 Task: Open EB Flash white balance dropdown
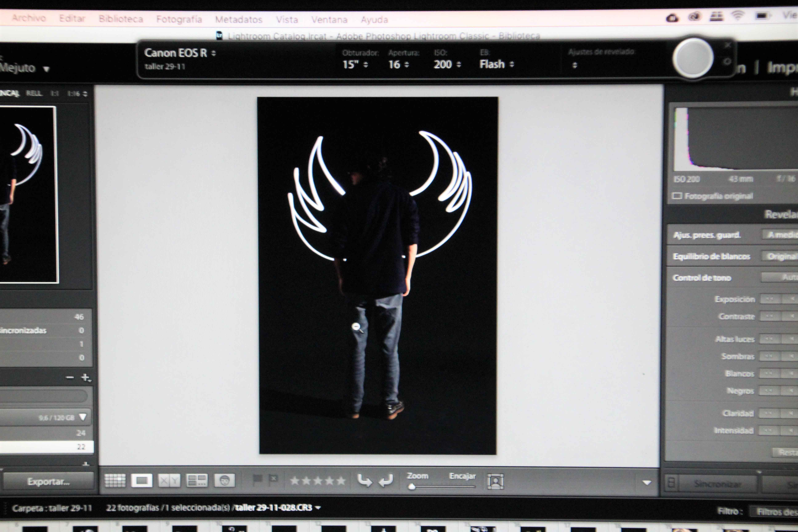[497, 64]
